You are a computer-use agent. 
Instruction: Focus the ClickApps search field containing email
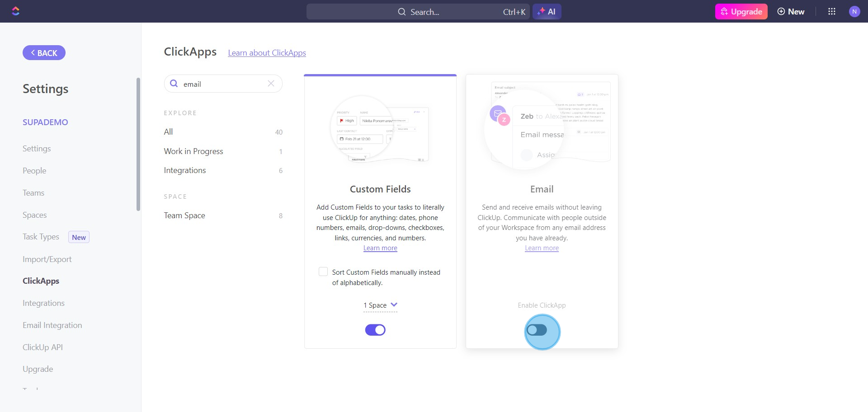pos(223,84)
